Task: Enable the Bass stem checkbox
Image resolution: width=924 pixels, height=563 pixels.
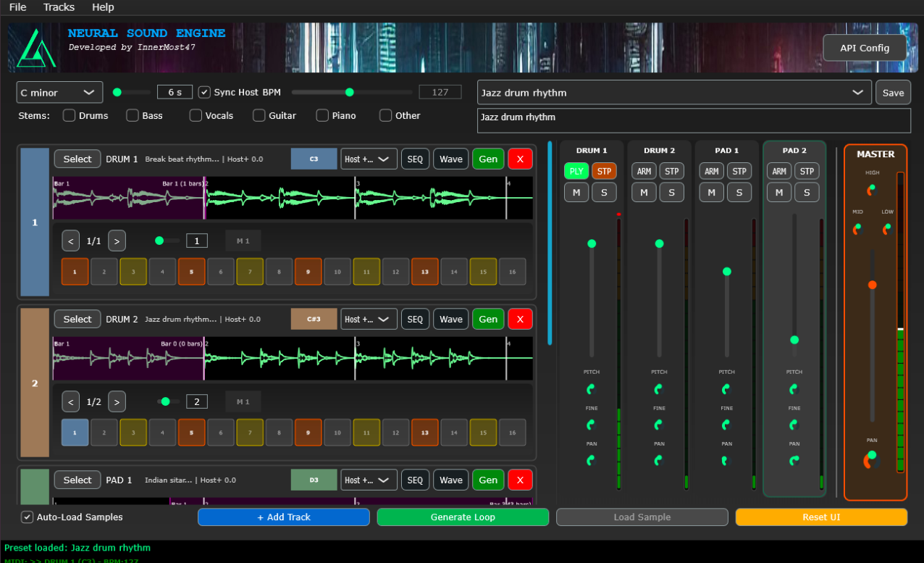Action: click(x=133, y=115)
